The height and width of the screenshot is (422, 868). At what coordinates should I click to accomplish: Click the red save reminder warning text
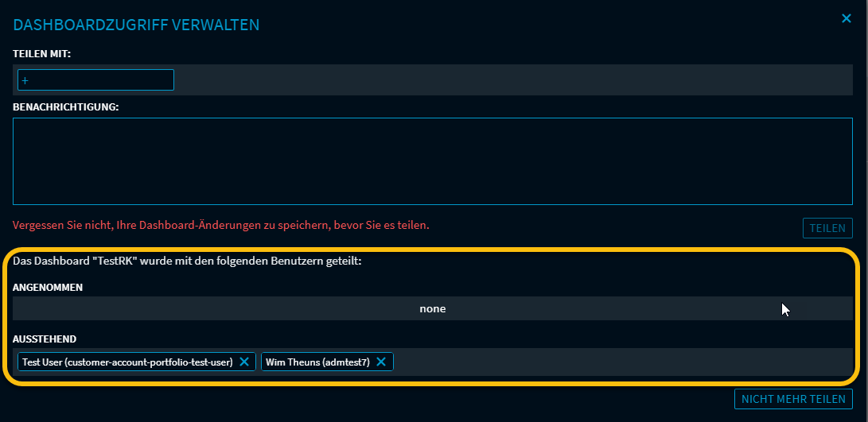tap(221, 225)
